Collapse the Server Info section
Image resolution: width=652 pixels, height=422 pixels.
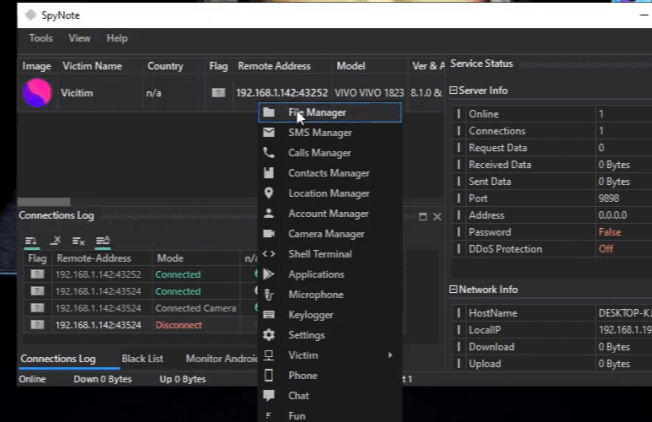(x=454, y=90)
